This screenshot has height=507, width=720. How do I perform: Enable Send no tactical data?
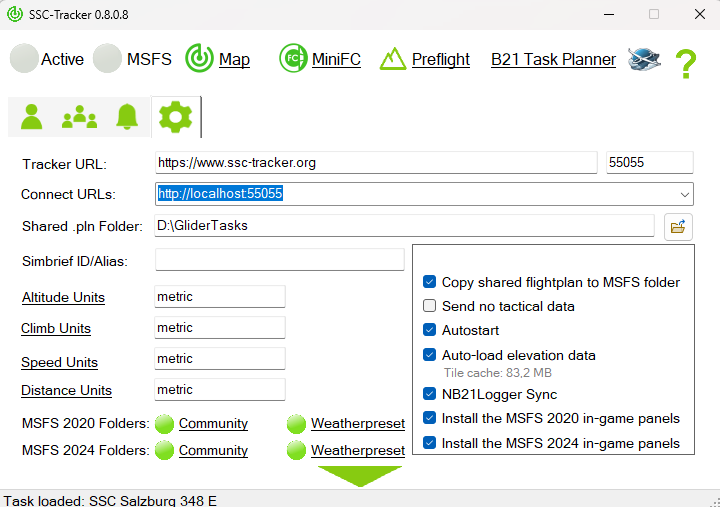[429, 305]
